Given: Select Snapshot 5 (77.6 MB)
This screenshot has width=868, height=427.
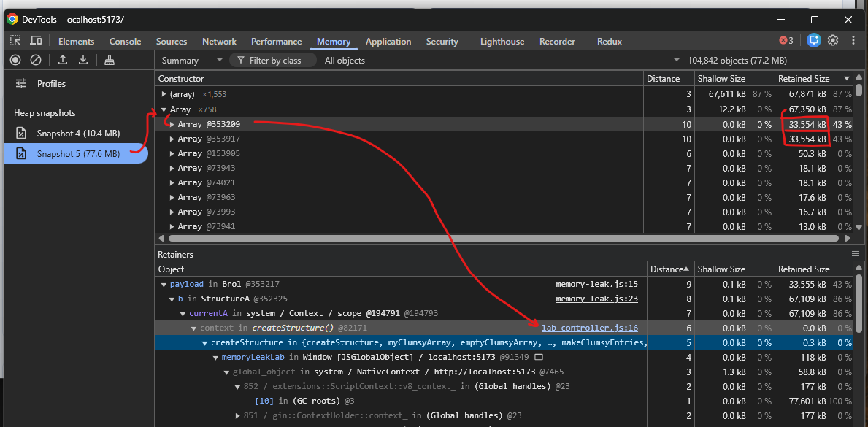Looking at the screenshot, I should 76,153.
